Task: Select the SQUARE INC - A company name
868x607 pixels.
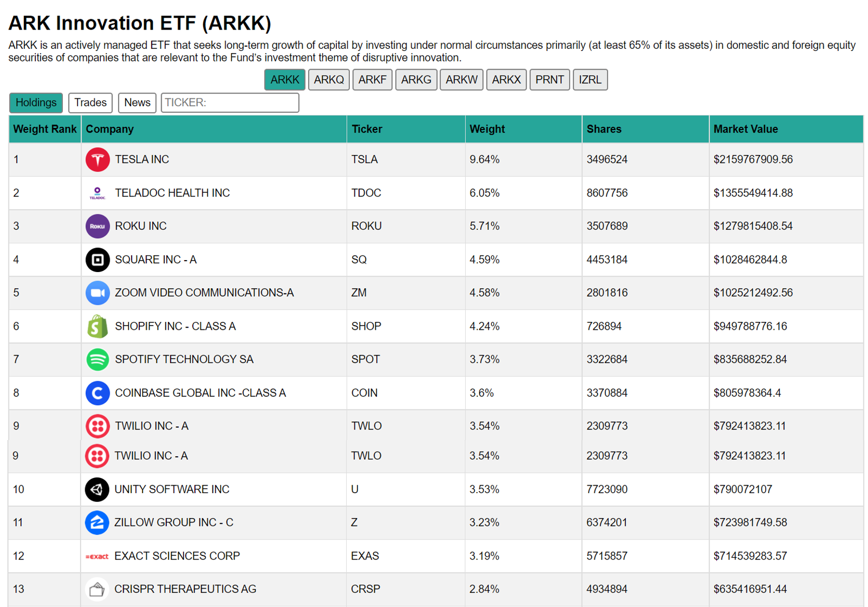Action: (155, 260)
